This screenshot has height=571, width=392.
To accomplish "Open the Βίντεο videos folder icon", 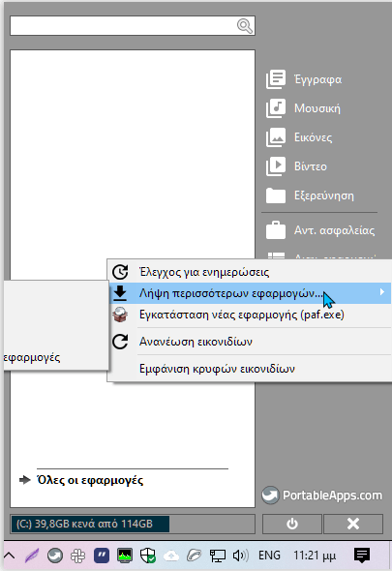I will coord(276,166).
